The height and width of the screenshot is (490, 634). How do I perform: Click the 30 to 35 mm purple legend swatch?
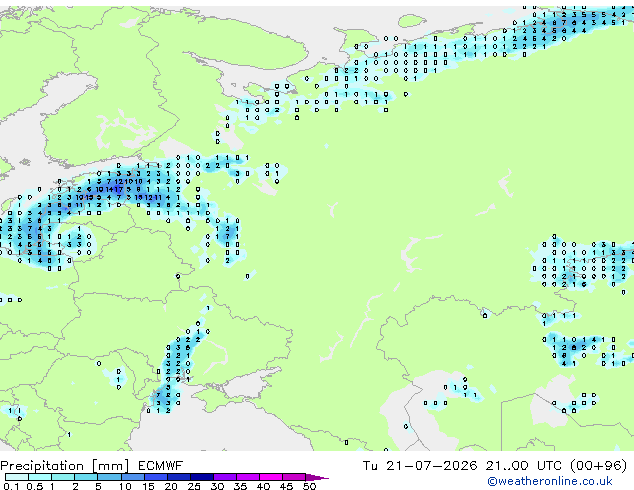(225, 477)
